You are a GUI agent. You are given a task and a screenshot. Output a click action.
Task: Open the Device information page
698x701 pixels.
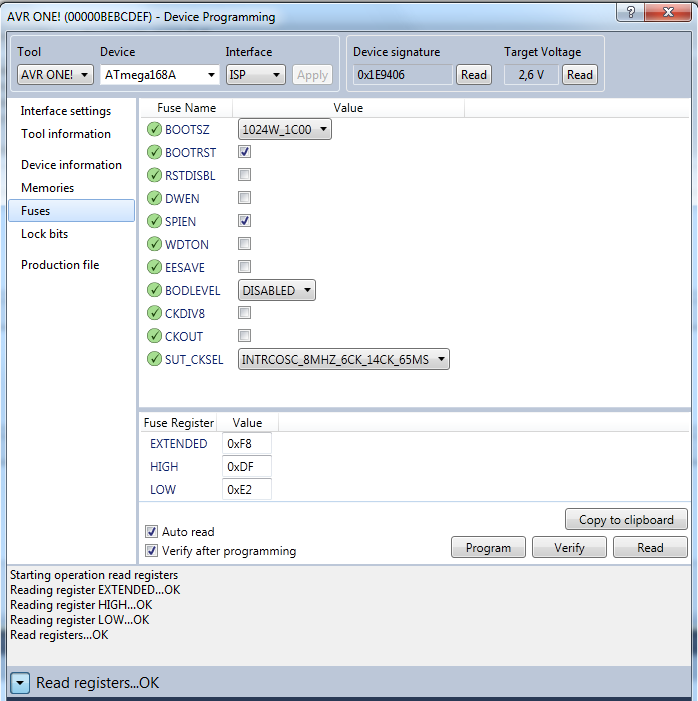(71, 165)
